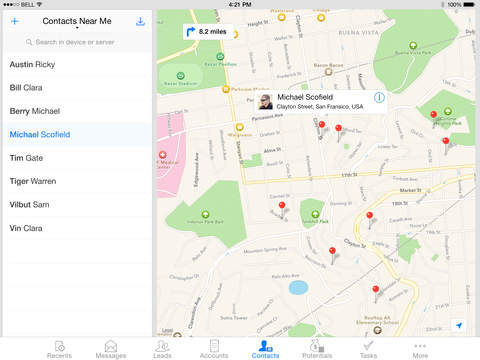Viewport: 480px width, 360px height.
Task: Switch to the Tasks tab
Action: (368, 349)
